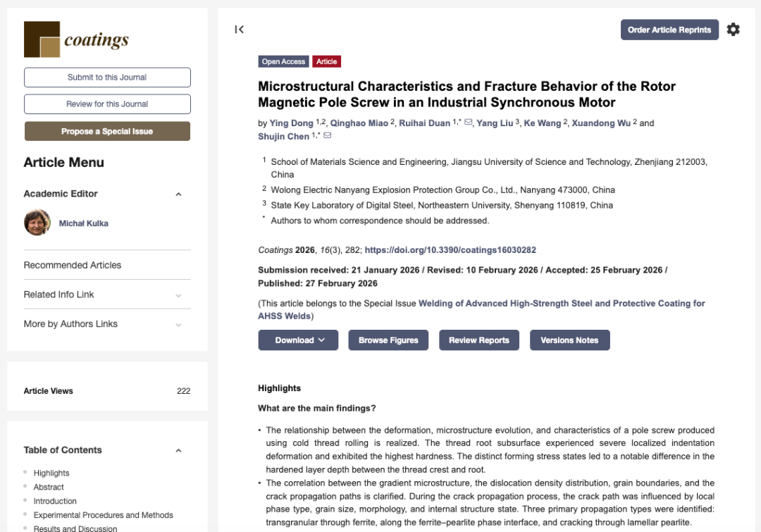Open author Qinghao Miao's link

coord(359,123)
